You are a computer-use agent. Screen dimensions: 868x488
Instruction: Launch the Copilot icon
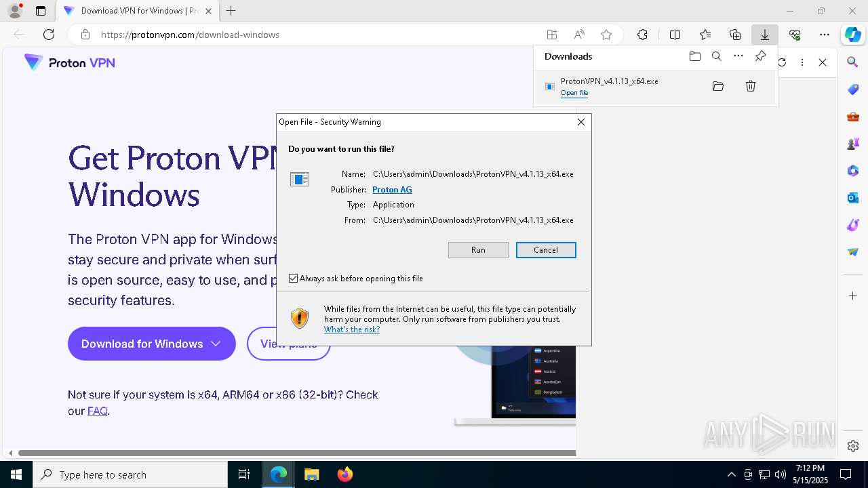[852, 35]
